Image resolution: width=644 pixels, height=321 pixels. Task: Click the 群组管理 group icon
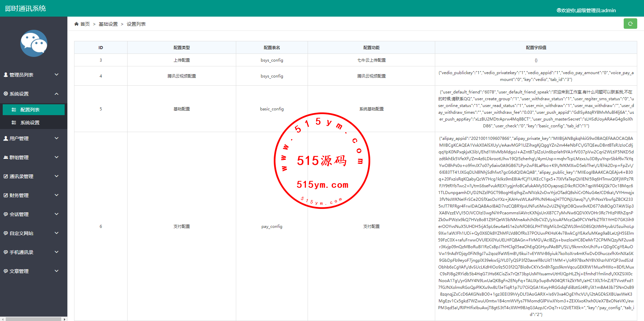[6, 157]
